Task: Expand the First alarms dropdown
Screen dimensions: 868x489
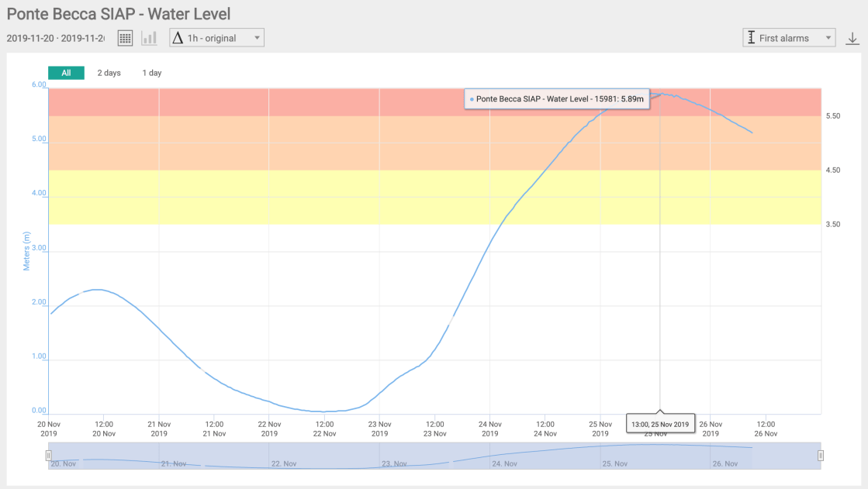Action: [789, 38]
